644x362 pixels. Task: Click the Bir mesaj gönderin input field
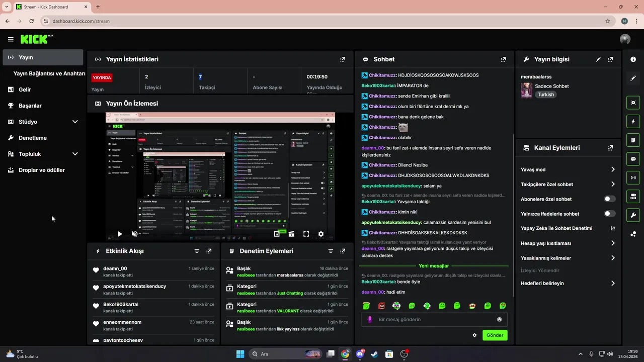435,319
